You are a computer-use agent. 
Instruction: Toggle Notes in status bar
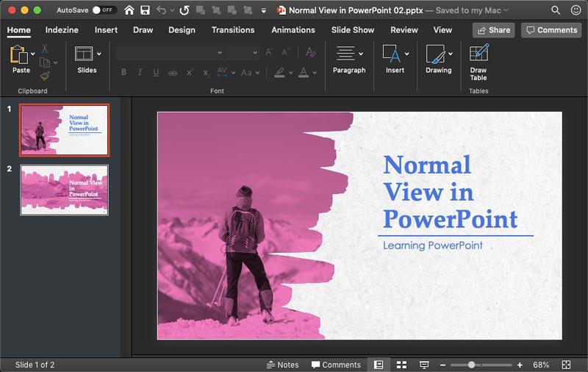pos(283,365)
